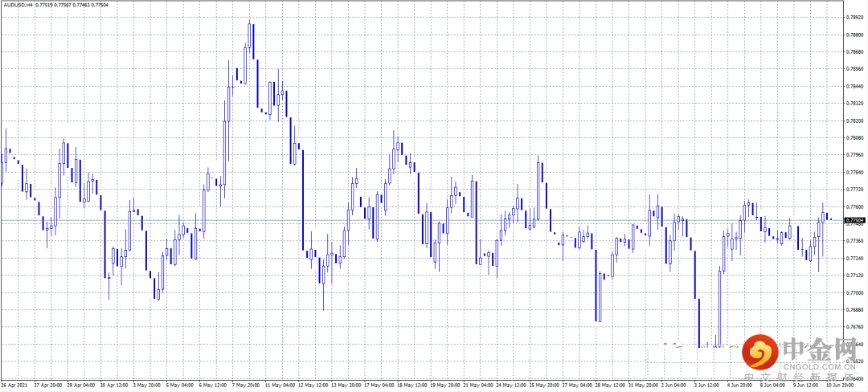868x392 pixels.
Task: Click the 27 May 04:00 time label
Action: click(x=577, y=385)
